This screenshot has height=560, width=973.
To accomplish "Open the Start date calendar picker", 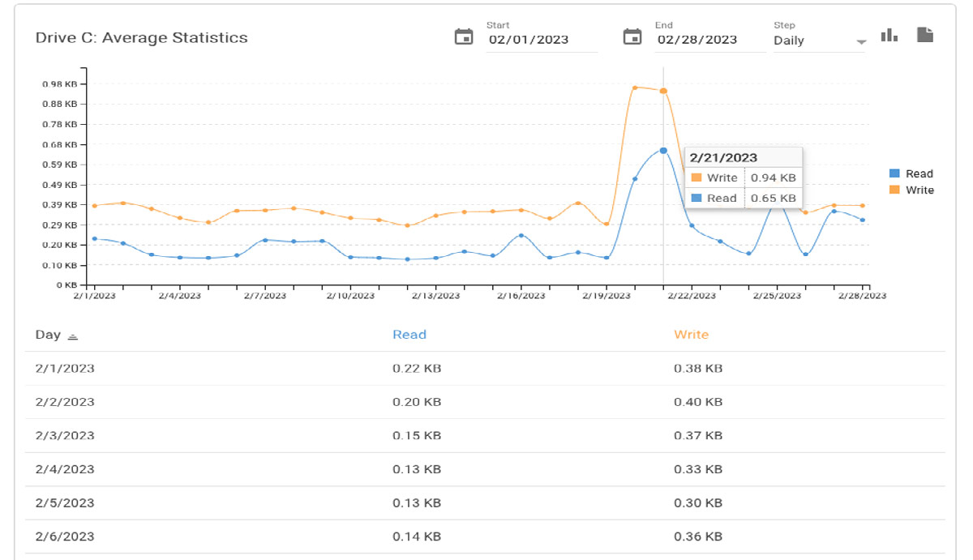I will pos(464,36).
